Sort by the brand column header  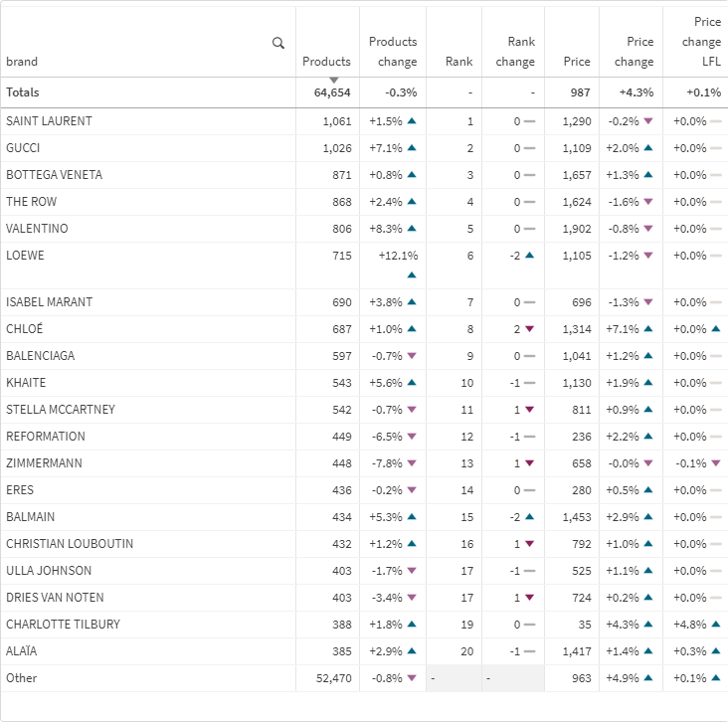pyautogui.click(x=22, y=62)
